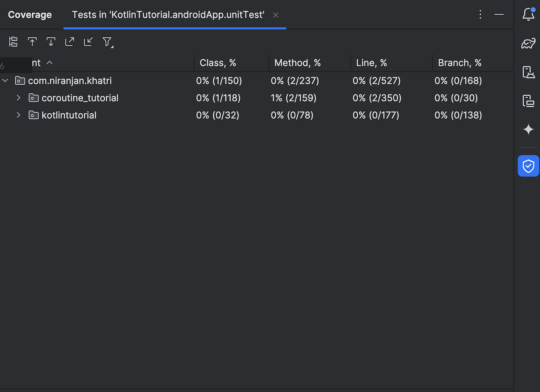Open the Notifications bell
Image resolution: width=540 pixels, height=392 pixels.
coord(528,14)
